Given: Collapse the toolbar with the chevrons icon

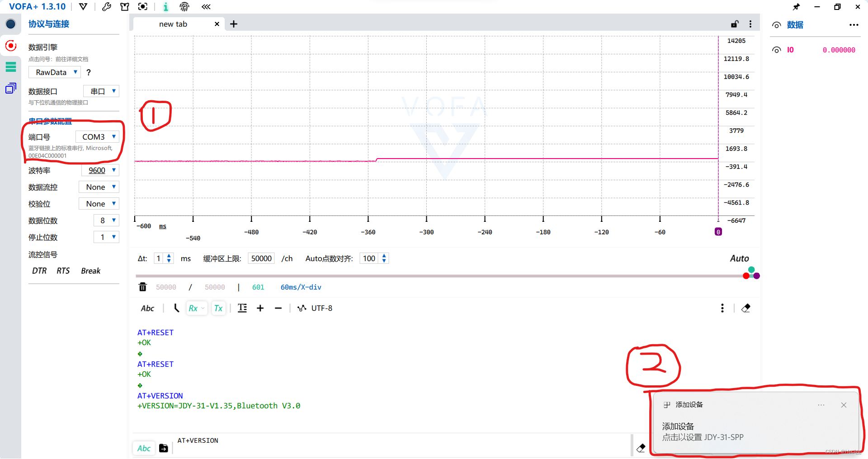Looking at the screenshot, I should (206, 7).
